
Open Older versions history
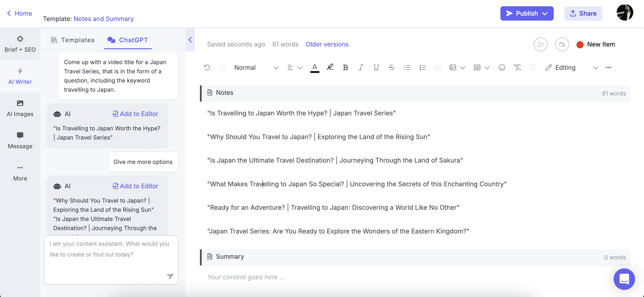point(327,44)
